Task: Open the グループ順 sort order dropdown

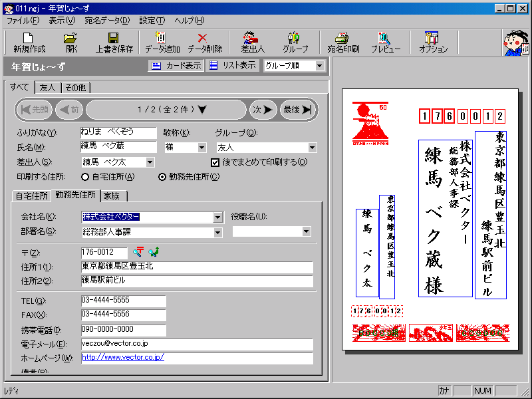Action: pyautogui.click(x=319, y=66)
